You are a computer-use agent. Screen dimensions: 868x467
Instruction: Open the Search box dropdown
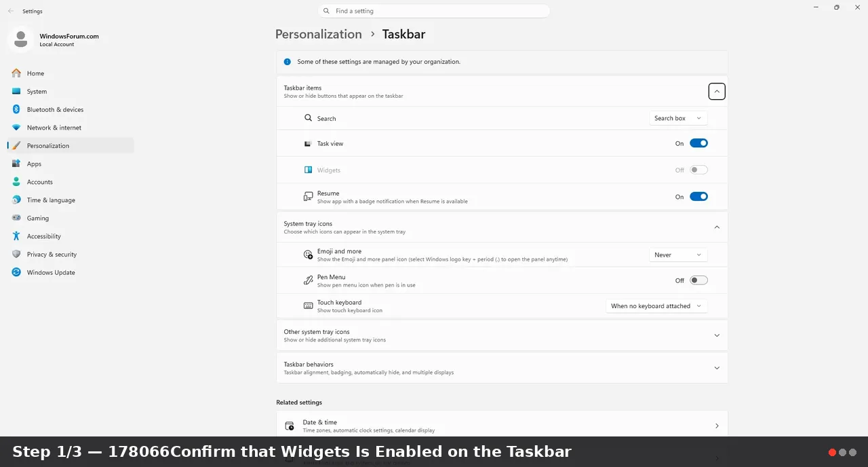(x=678, y=118)
